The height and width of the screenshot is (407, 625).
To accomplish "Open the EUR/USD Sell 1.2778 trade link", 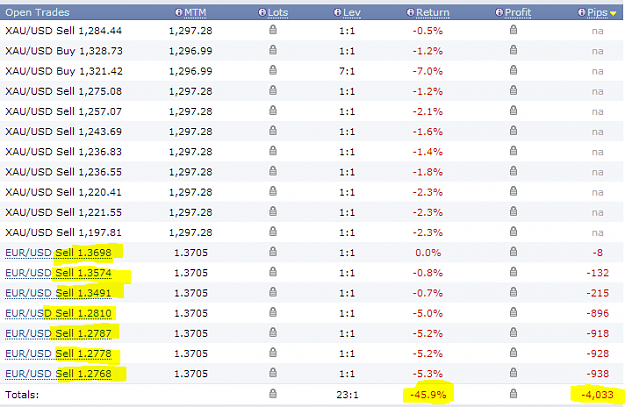I will [x=58, y=354].
